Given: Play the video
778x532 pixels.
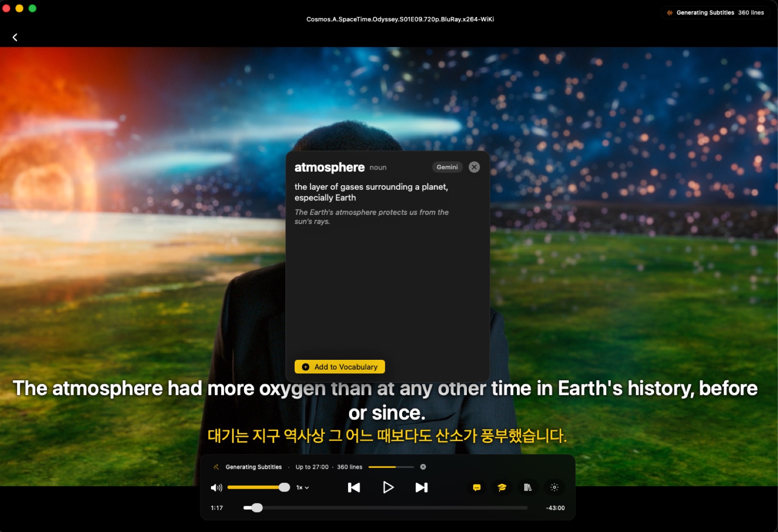Looking at the screenshot, I should (x=388, y=487).
